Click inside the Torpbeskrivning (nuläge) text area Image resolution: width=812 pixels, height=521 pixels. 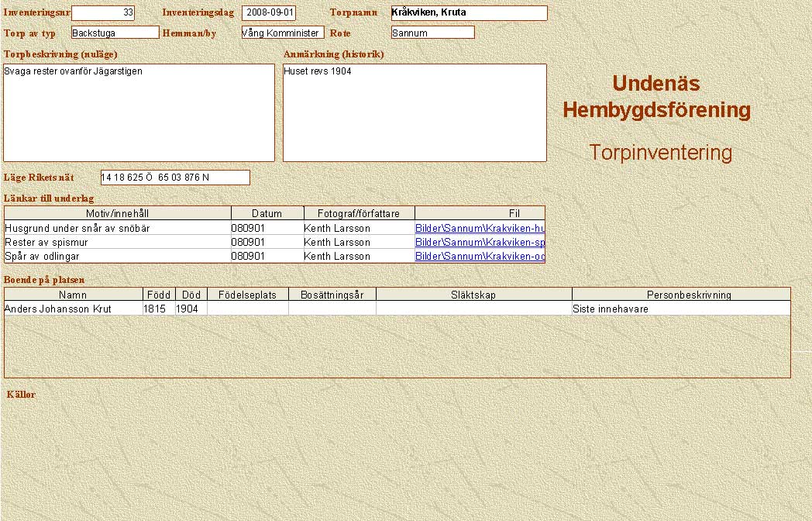click(139, 112)
